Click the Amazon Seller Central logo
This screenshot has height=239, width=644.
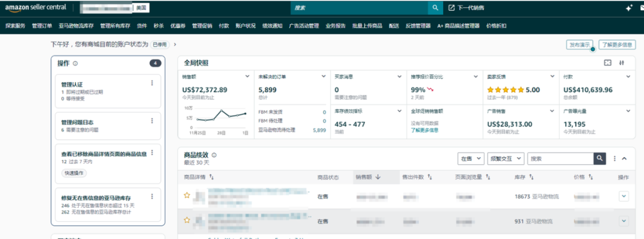[x=35, y=8]
